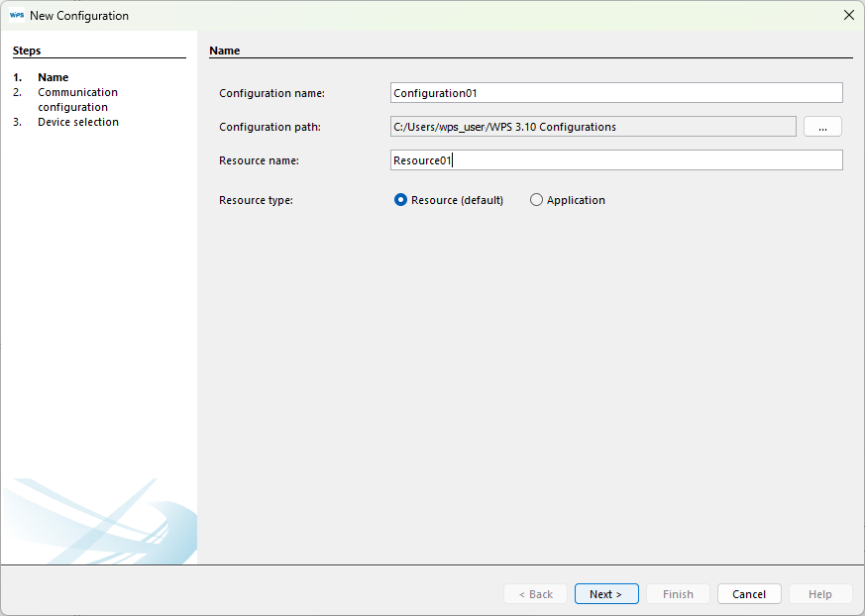Select the Resource (default) radio button
865x616 pixels.
(x=399, y=199)
